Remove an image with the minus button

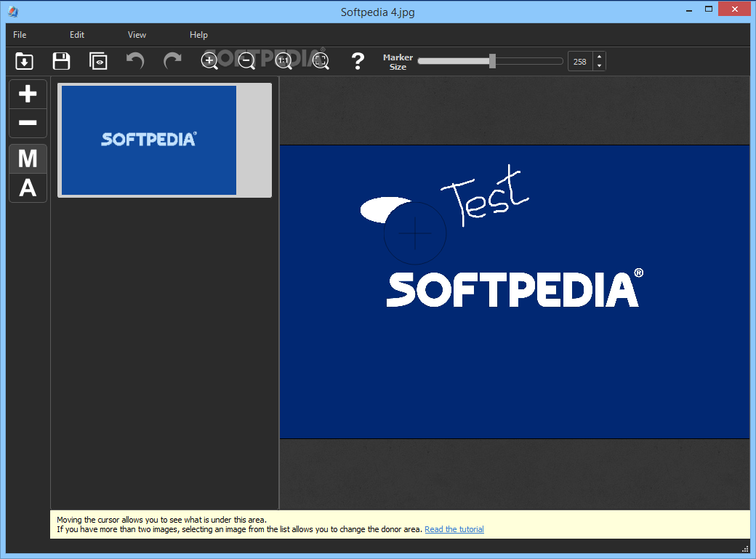tap(28, 123)
